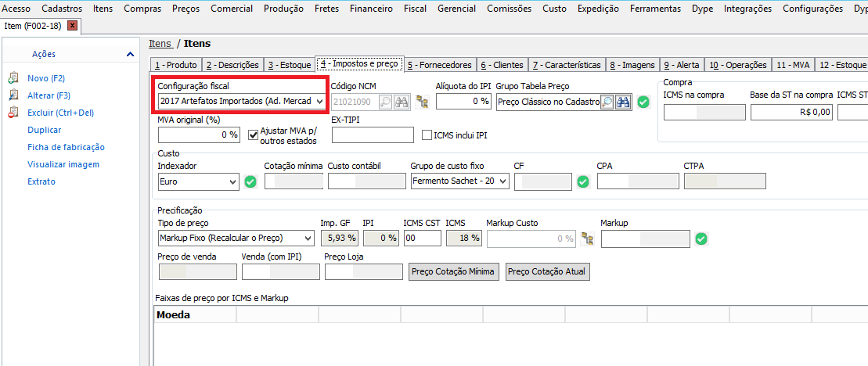The image size is (868, 366).
Task: Open Configuração fiscal dropdown
Action: pyautogui.click(x=319, y=101)
